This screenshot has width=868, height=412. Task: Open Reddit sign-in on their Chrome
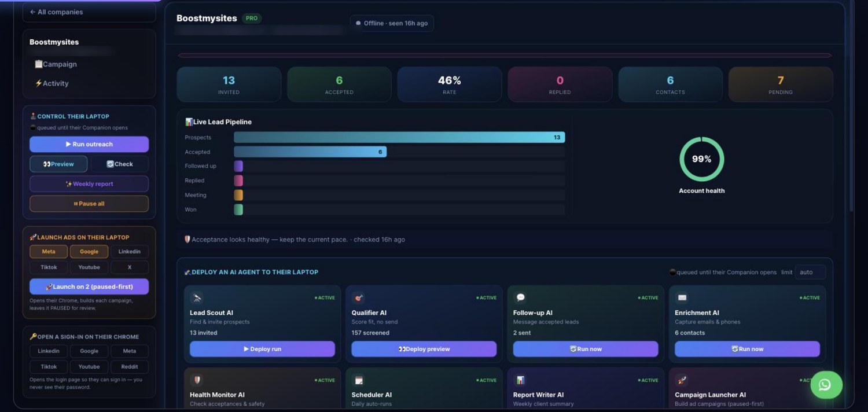130,367
